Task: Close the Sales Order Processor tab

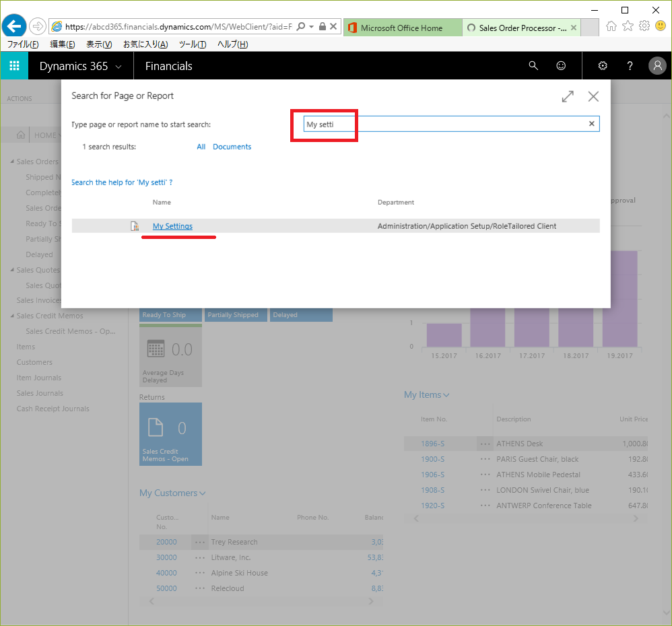Action: click(x=574, y=28)
